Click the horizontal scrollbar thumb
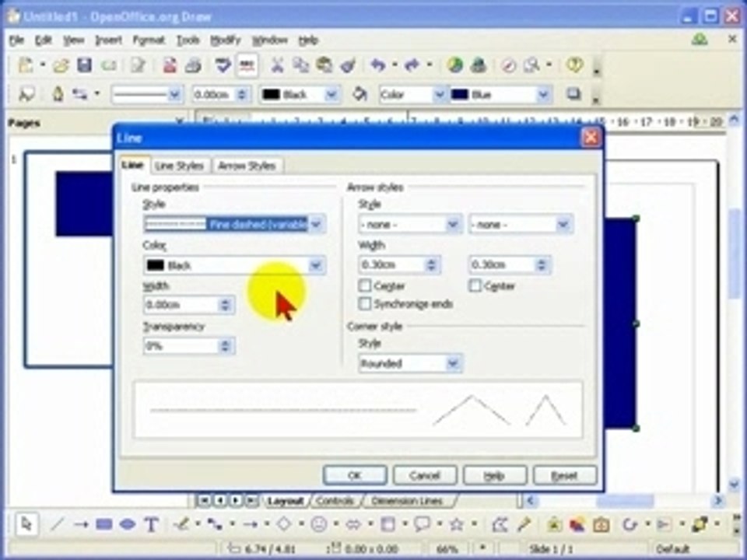 click(625, 500)
